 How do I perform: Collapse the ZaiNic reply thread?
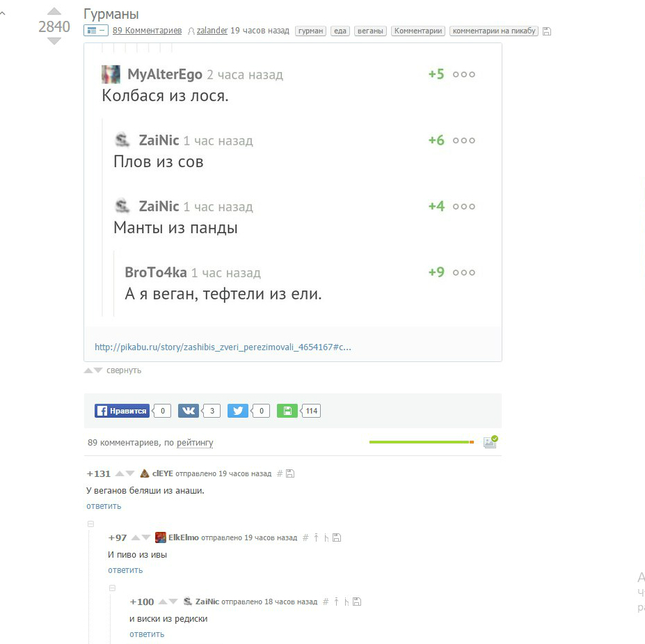coord(112,588)
